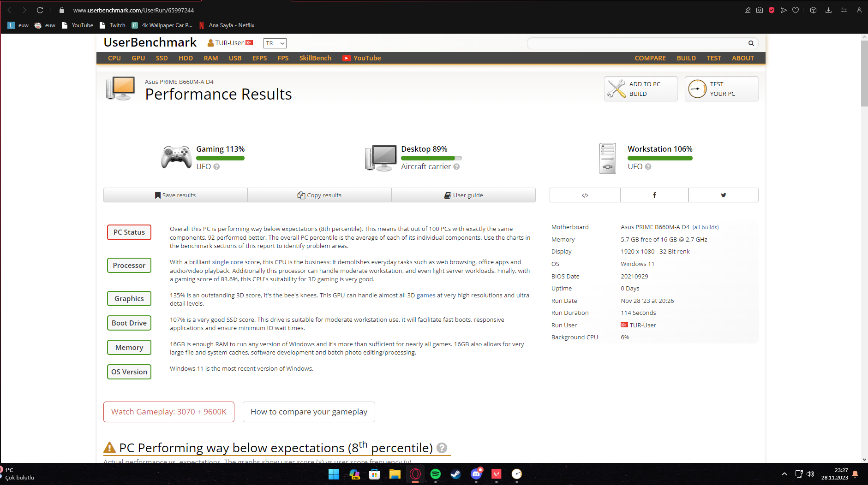This screenshot has width=868, height=485.
Task: Open the User guide button
Action: click(x=463, y=195)
